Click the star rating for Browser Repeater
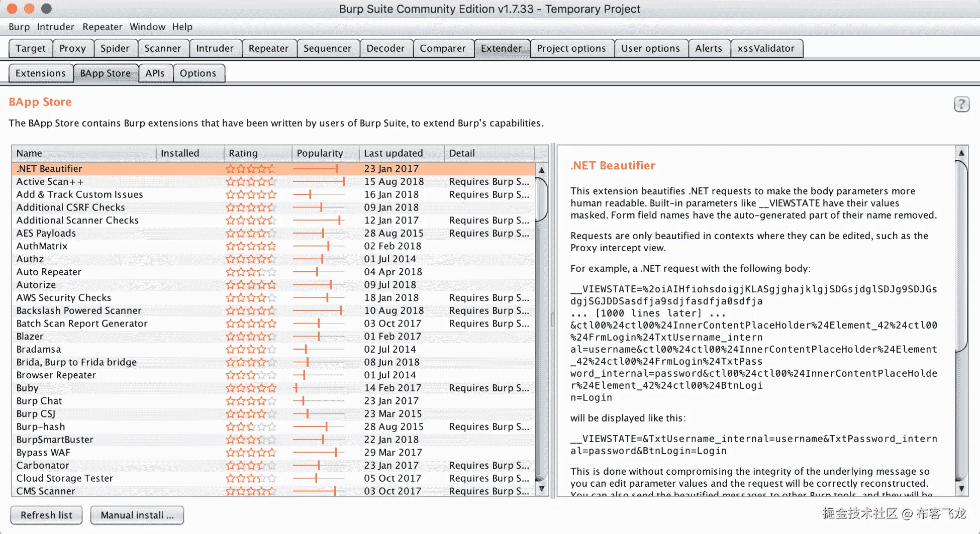 coord(251,375)
